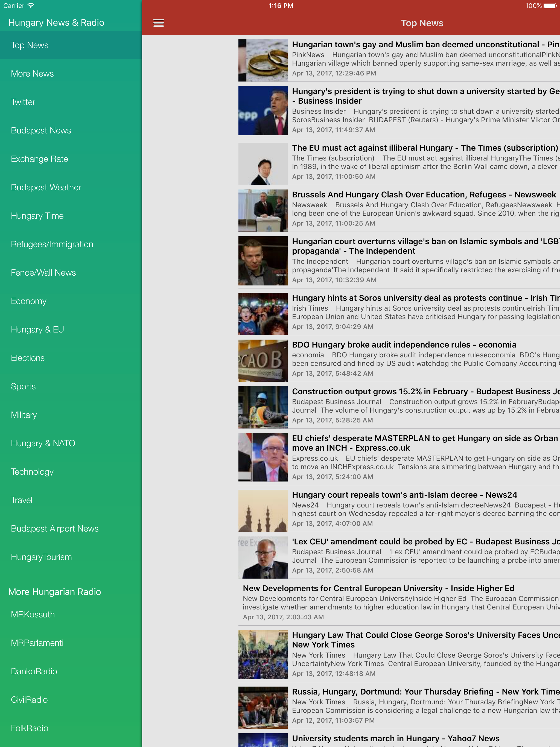Open HungaryTourism section
The width and height of the screenshot is (560, 747).
[x=71, y=557]
